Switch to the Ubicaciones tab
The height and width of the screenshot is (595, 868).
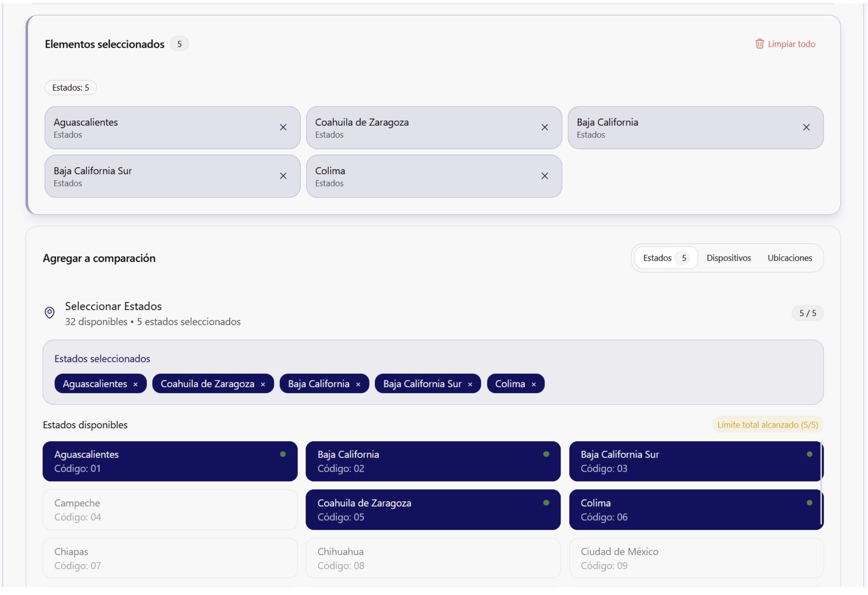pyautogui.click(x=789, y=258)
